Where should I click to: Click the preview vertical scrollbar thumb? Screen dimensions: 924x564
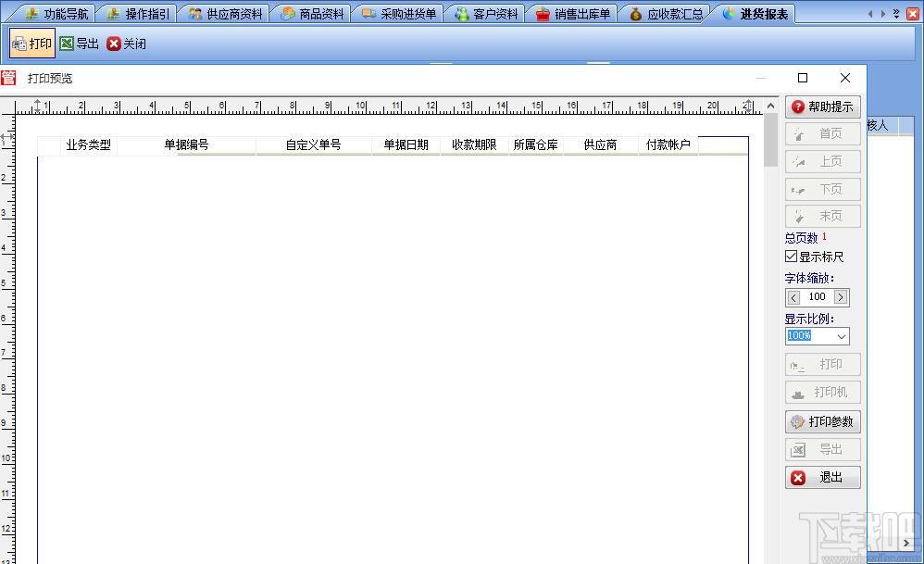770,140
